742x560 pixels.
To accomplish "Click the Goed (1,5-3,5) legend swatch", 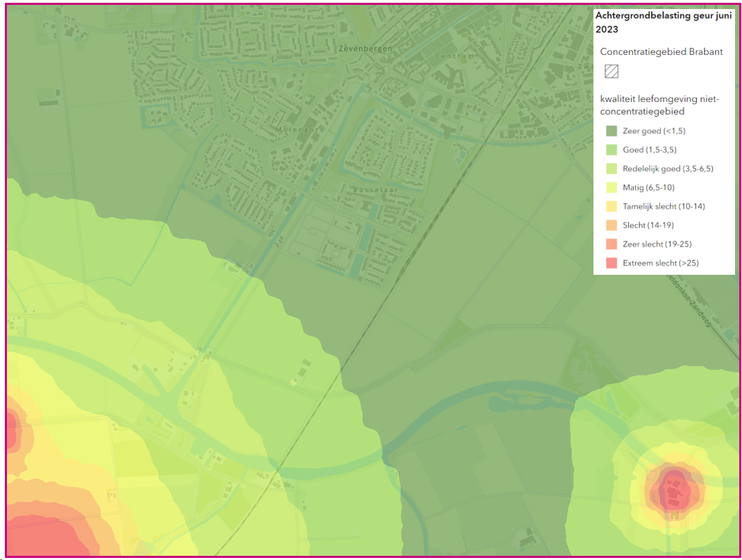I will 612,150.
